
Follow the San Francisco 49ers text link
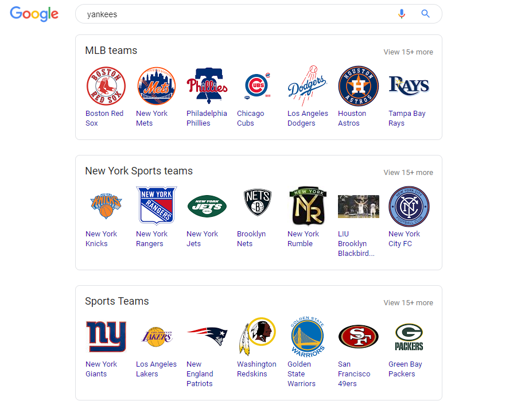pos(353,374)
